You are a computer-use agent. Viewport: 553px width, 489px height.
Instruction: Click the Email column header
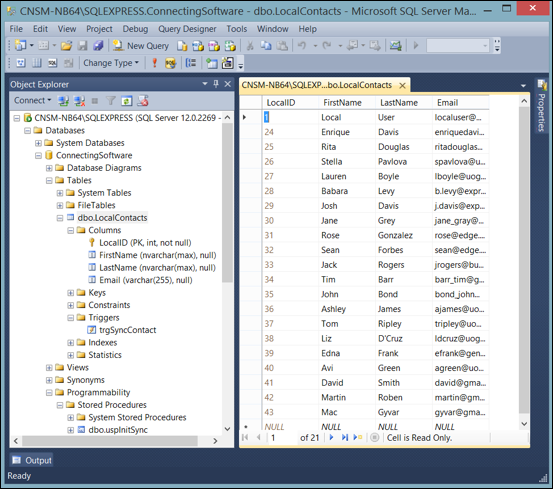(x=460, y=103)
